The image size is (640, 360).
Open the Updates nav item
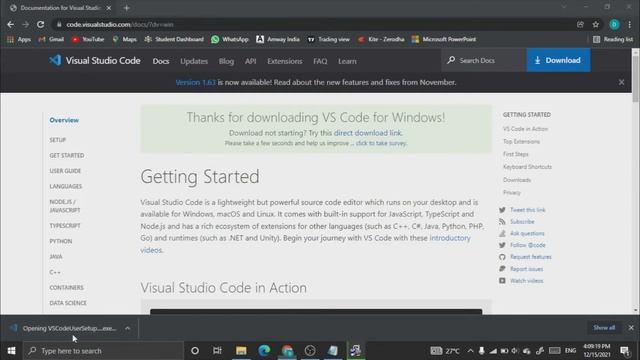point(194,61)
